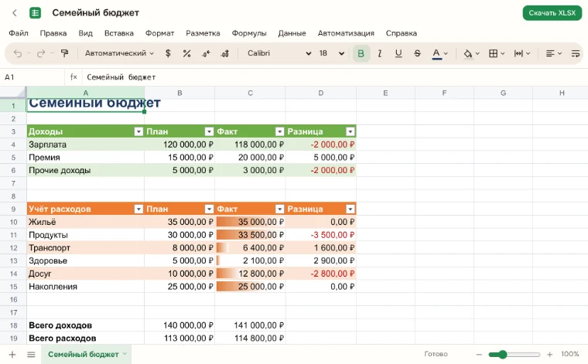The image size is (588, 364).
Task: Click the formula bar input
Action: [333, 77]
